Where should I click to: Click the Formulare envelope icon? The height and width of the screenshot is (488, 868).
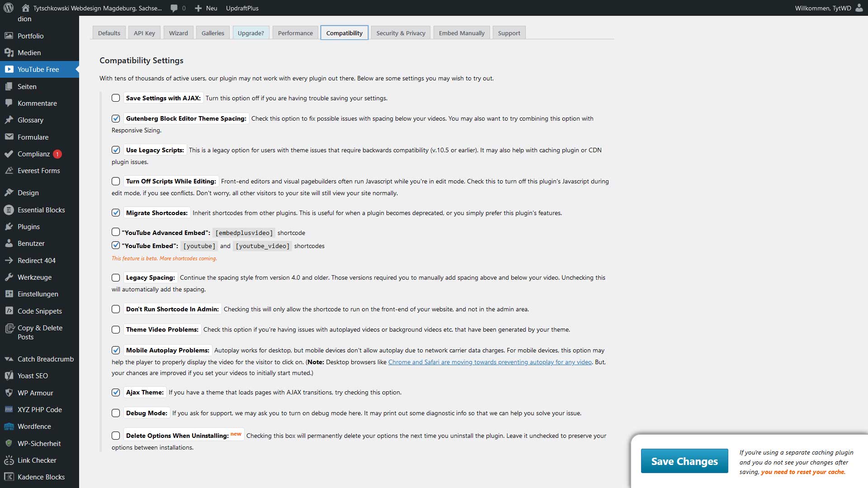coord(9,137)
